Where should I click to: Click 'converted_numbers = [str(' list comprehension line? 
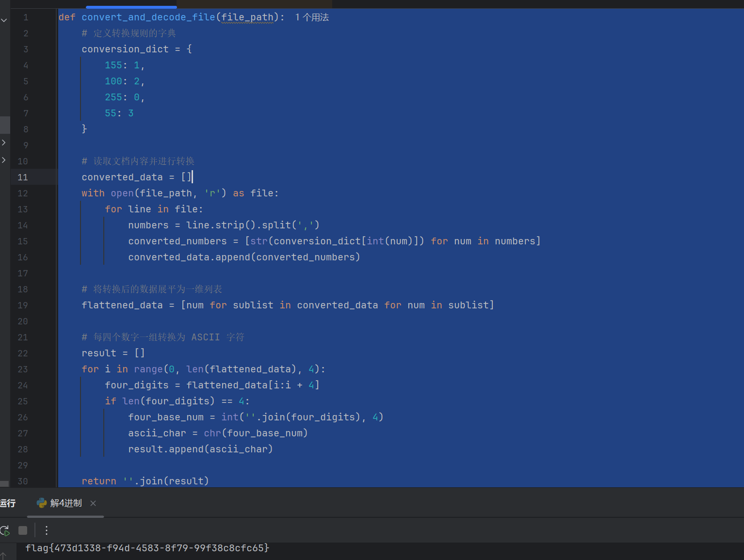(334, 241)
